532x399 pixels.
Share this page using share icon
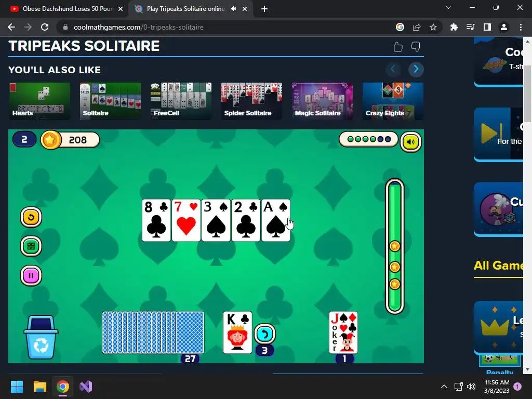click(417, 27)
